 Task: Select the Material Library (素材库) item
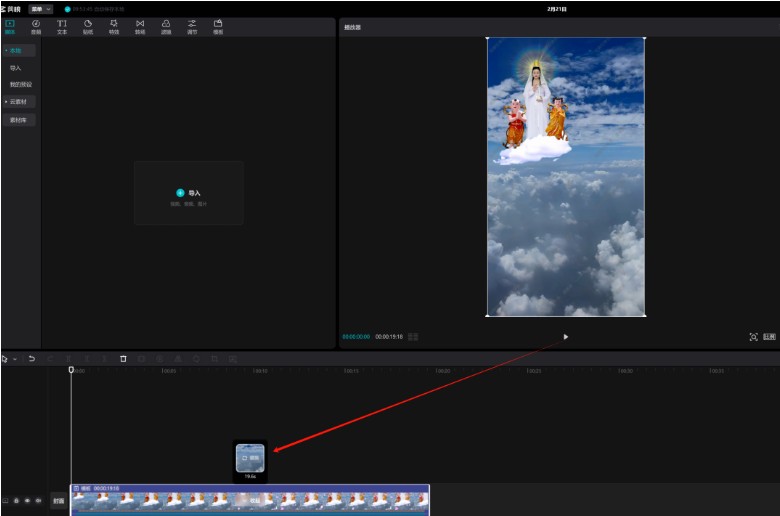(18, 120)
